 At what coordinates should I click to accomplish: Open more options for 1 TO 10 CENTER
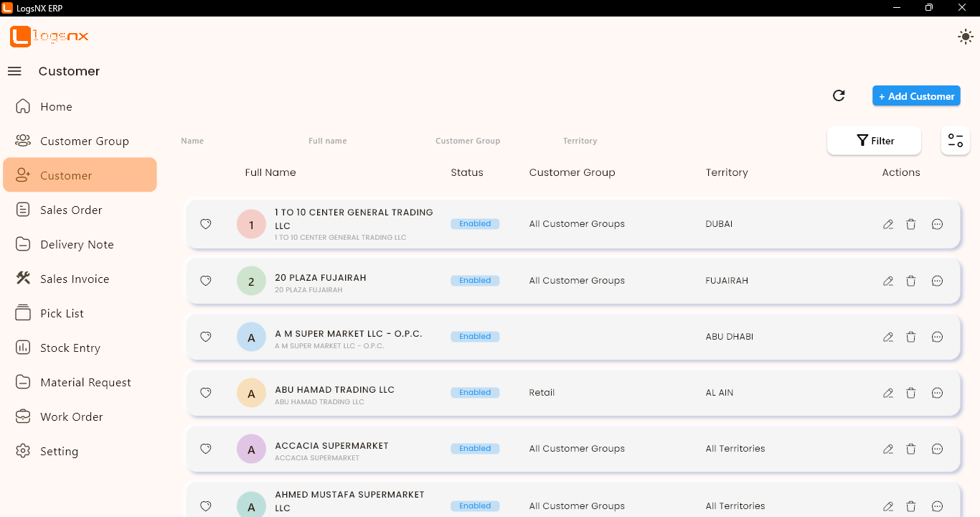(x=937, y=224)
